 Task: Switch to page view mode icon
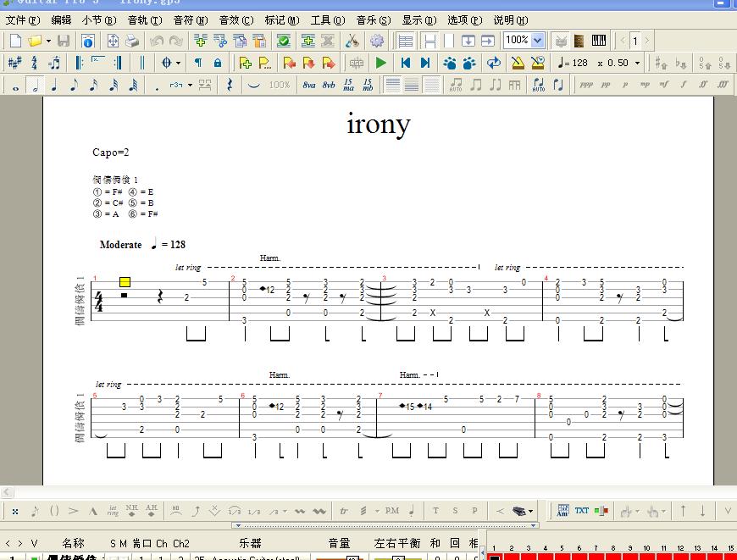click(429, 41)
